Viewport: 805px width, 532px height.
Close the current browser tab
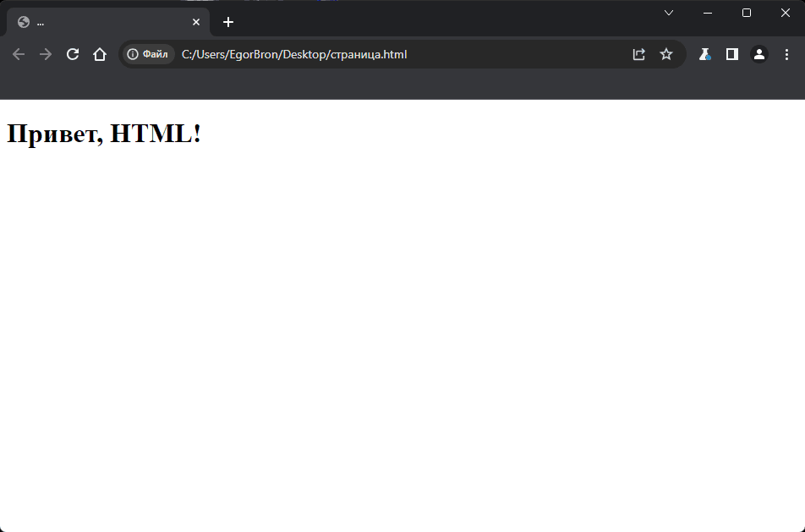pyautogui.click(x=196, y=22)
